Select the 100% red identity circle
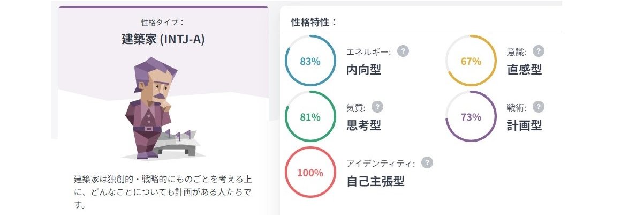This screenshot has height=215, width=644. click(310, 173)
